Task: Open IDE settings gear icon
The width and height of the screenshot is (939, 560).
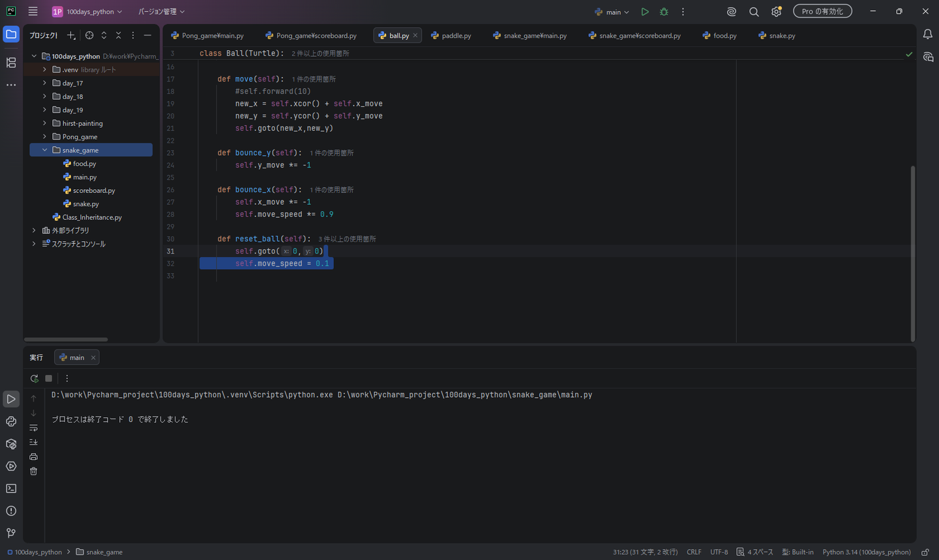Action: (x=776, y=12)
